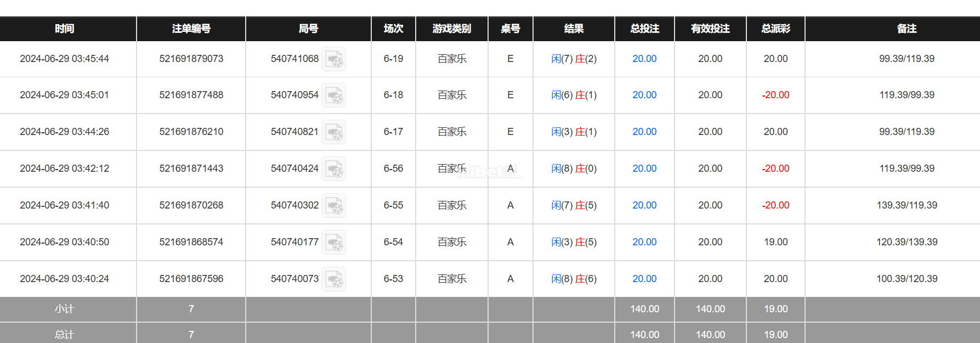
Task: Click the 总派彩 column header
Action: coord(775,29)
